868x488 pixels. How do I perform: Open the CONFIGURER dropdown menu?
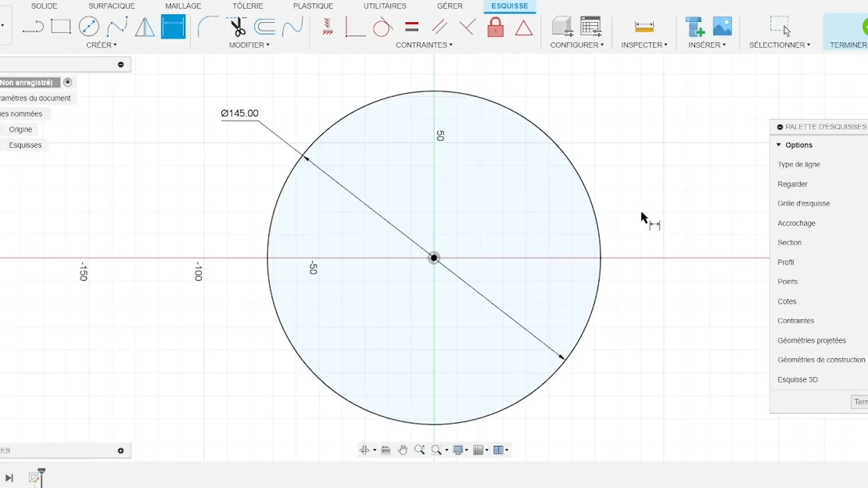[577, 45]
